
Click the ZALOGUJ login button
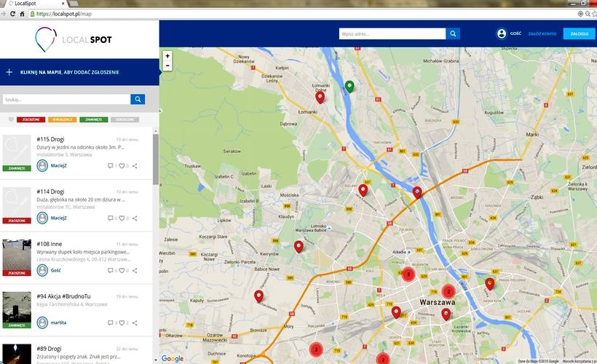[580, 33]
